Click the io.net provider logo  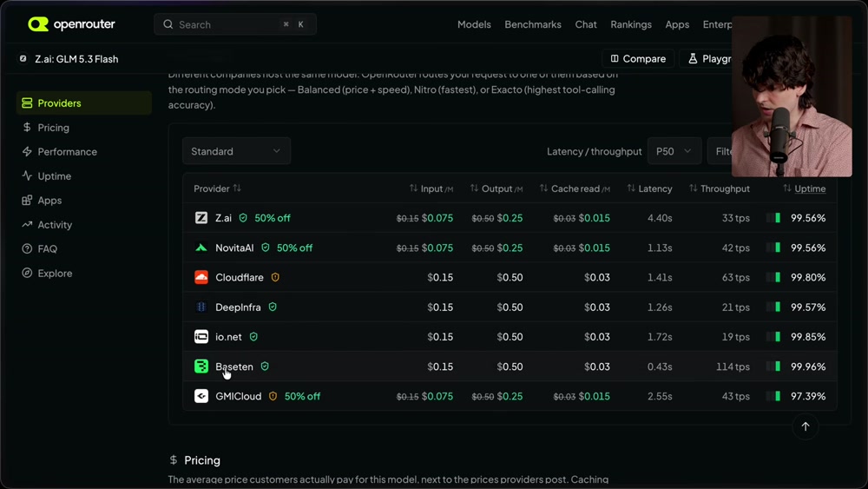point(201,337)
